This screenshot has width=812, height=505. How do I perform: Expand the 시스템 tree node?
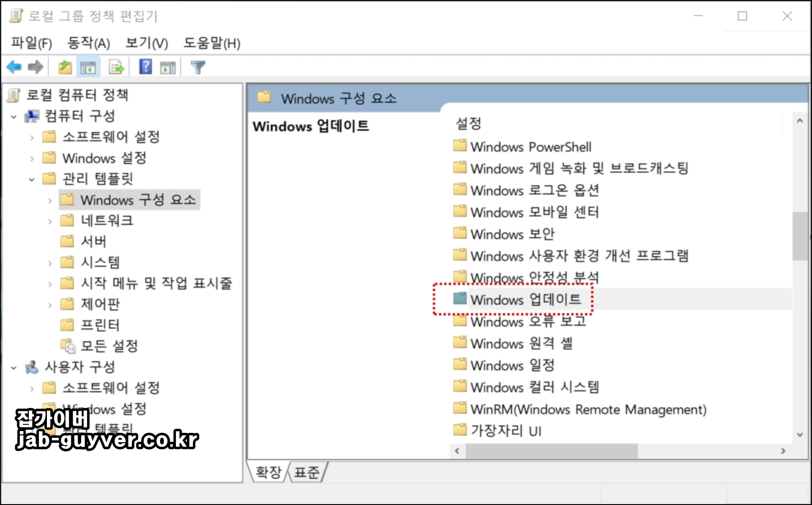[50, 263]
